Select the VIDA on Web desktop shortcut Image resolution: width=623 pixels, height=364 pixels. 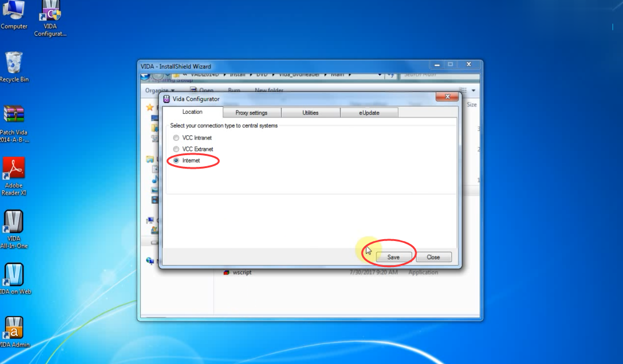(x=15, y=279)
